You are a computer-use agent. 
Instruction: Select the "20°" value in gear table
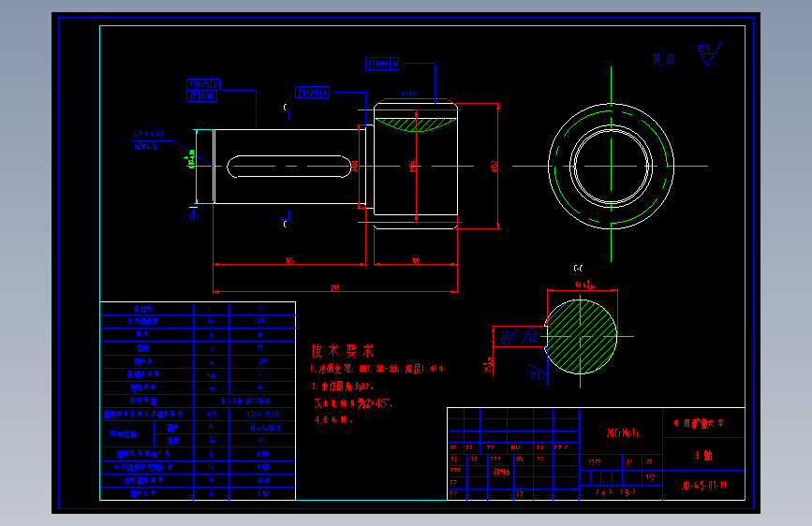point(262,361)
